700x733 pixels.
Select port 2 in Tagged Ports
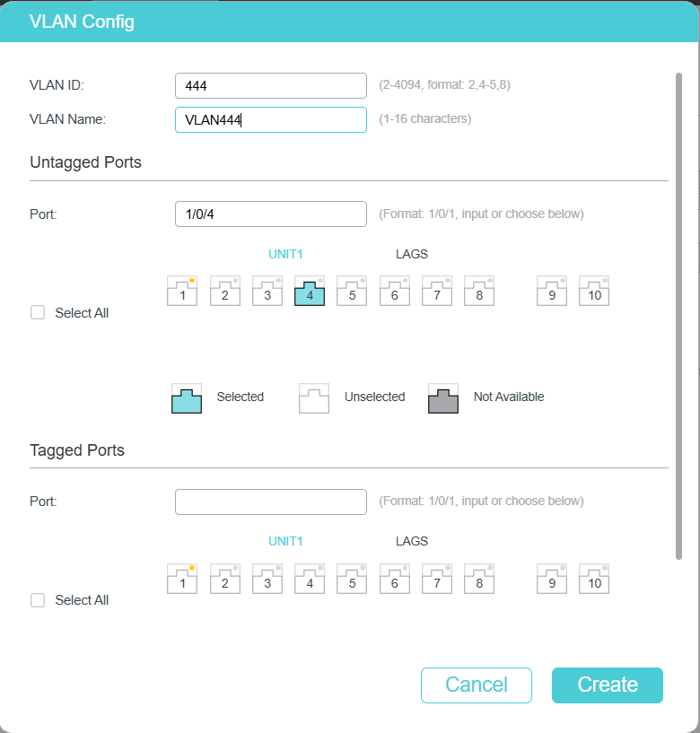click(225, 579)
